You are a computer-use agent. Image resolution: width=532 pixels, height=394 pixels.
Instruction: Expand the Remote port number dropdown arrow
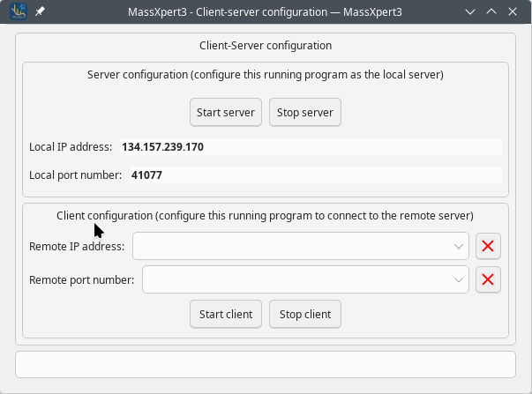458,280
